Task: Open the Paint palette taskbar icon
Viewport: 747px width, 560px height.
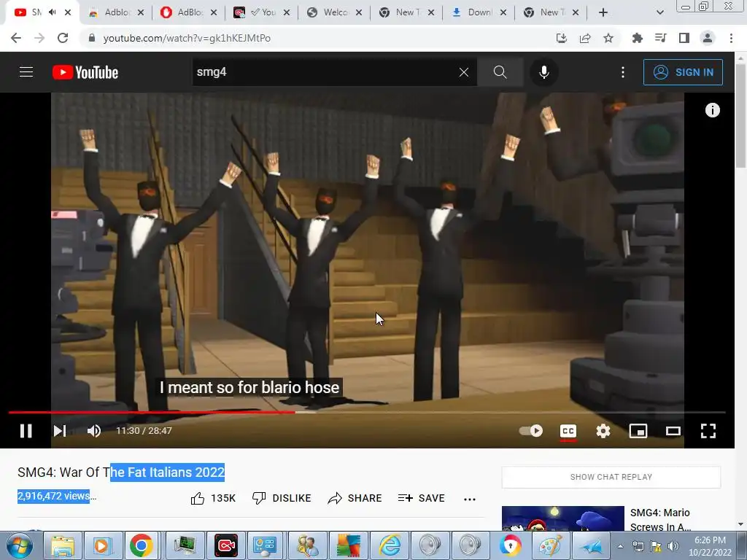Action: click(x=550, y=545)
